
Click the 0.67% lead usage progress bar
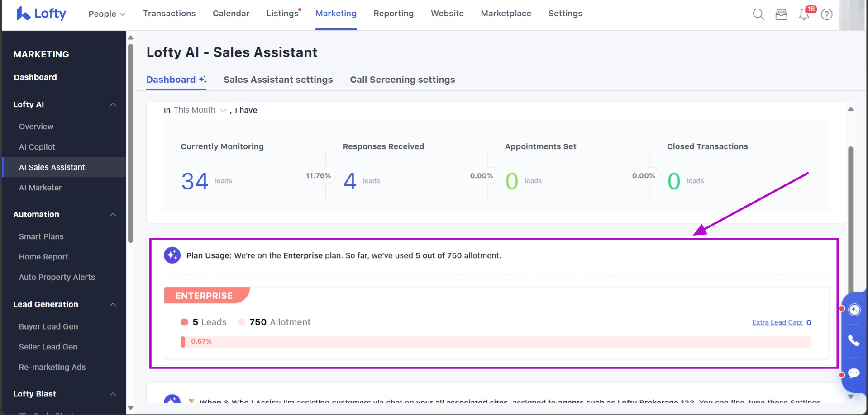[496, 342]
